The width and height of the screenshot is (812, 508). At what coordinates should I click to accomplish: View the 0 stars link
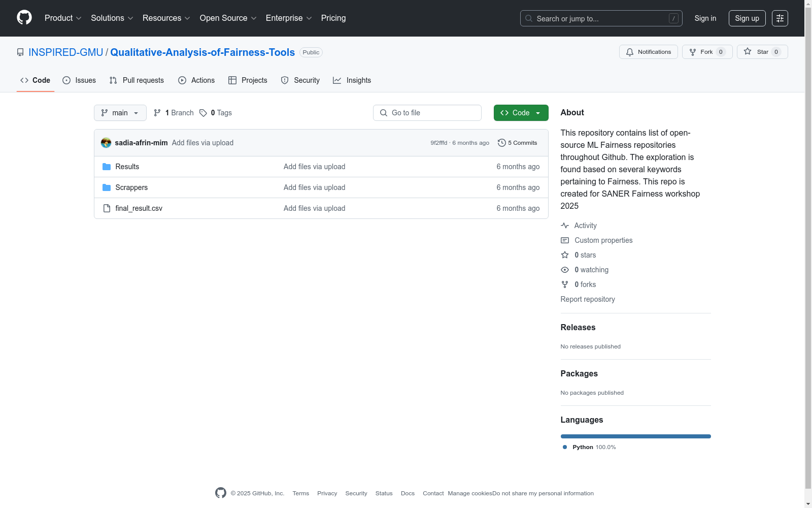tap(579, 255)
